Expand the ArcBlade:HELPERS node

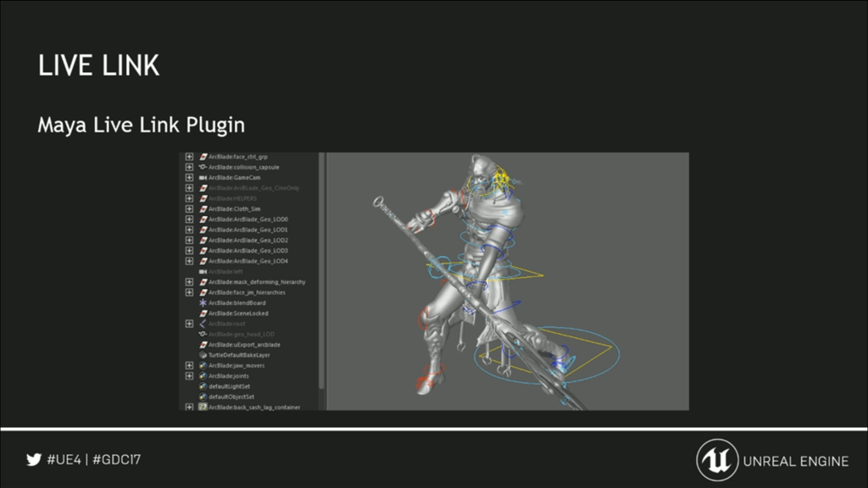(189, 198)
